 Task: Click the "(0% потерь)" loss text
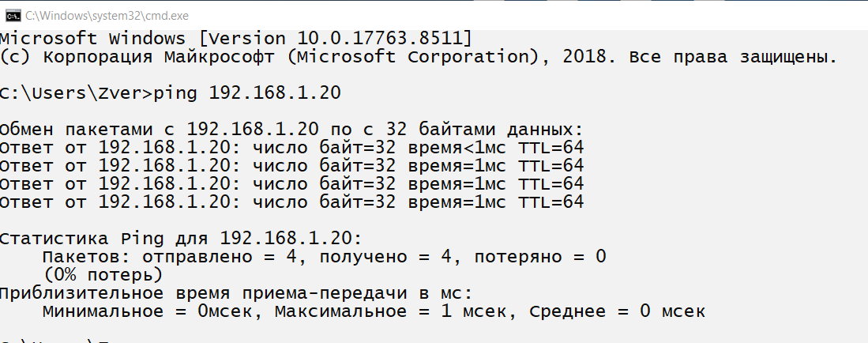pos(103,275)
